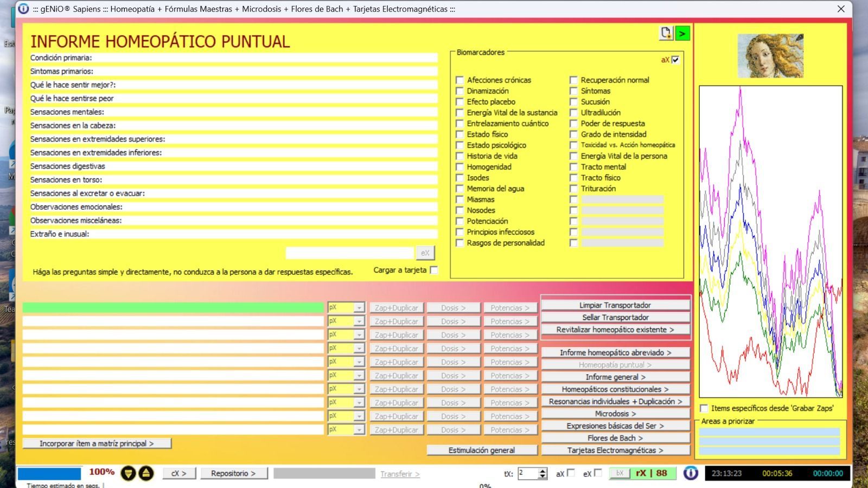
Task: Open the pX dropdown in the fourth remedy row
Action: point(359,348)
